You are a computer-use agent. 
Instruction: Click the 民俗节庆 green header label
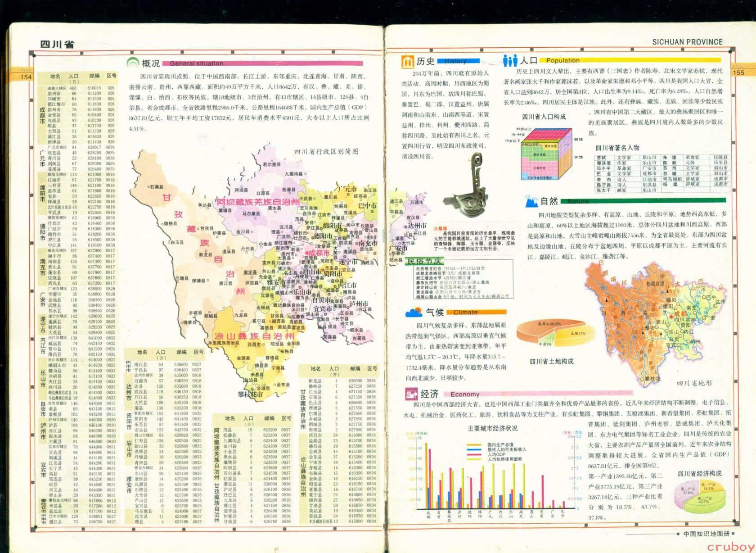[425, 261]
